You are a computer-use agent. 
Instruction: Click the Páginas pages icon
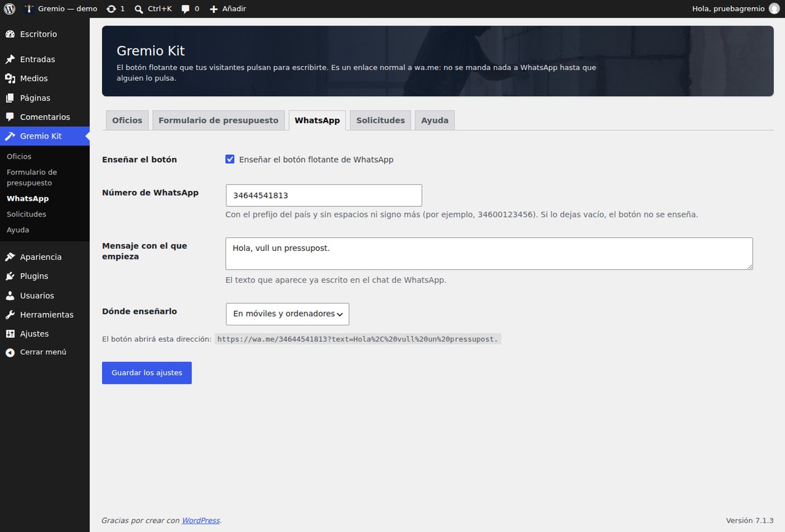point(10,98)
